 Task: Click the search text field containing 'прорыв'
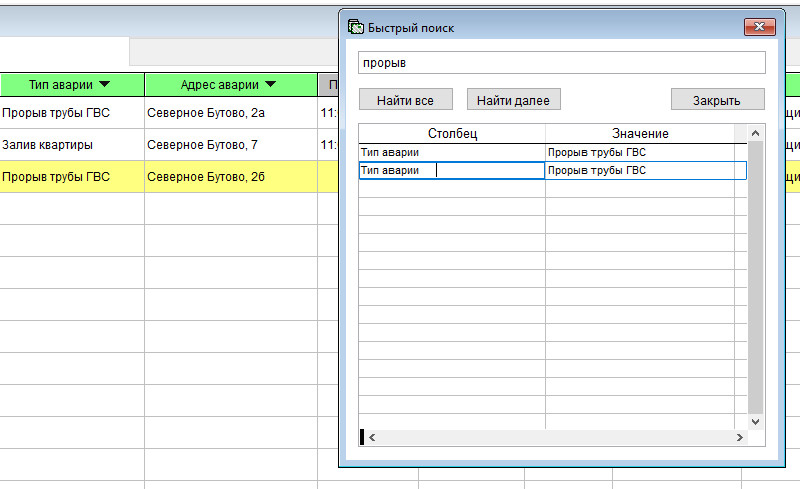pyautogui.click(x=561, y=63)
